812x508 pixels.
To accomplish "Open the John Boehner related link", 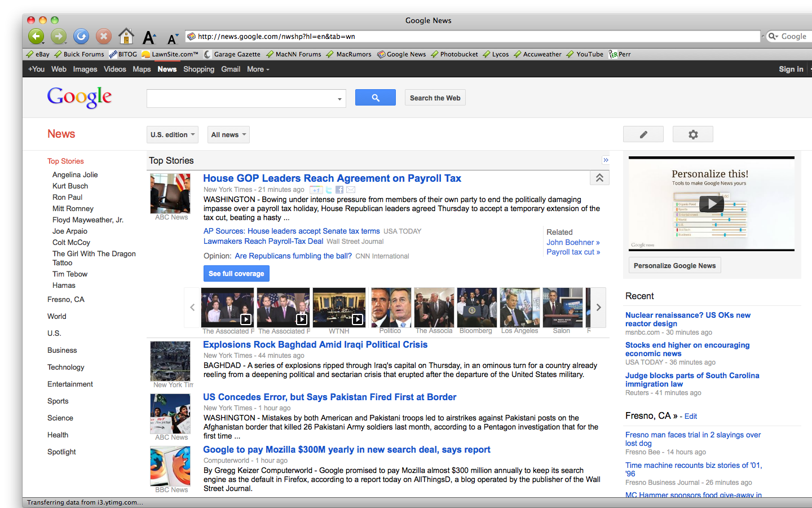I will (573, 242).
